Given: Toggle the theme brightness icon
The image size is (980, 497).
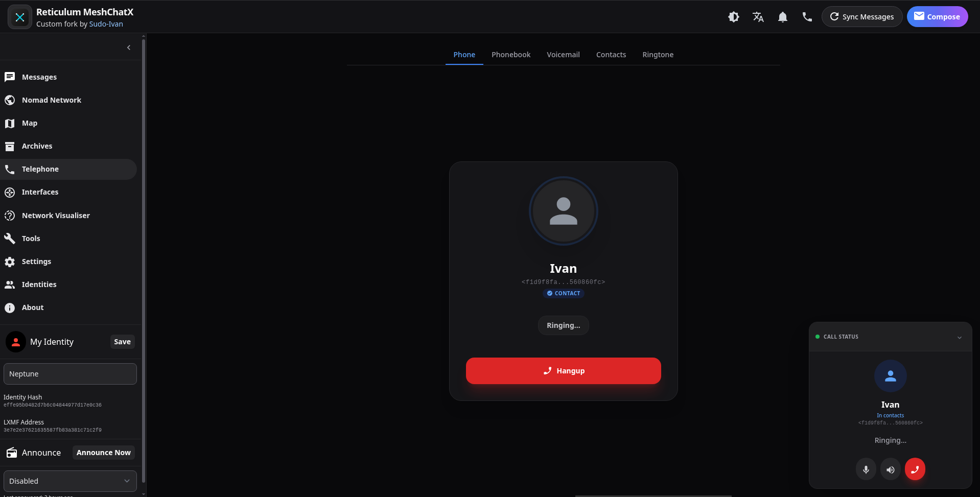Looking at the screenshot, I should tap(733, 17).
